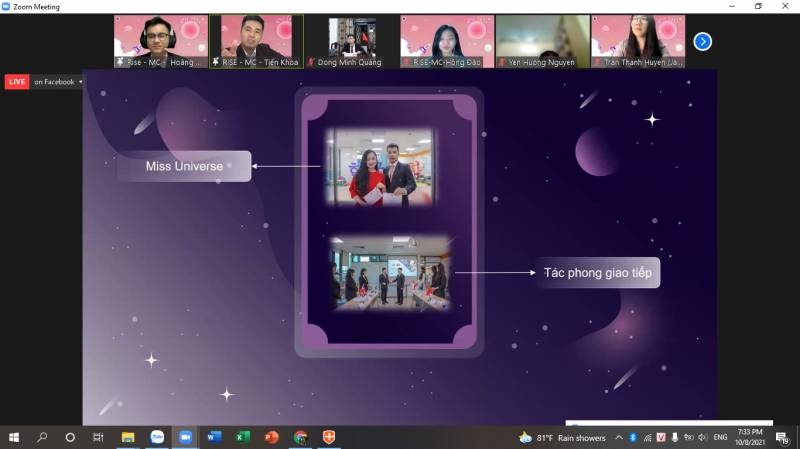Screen dimensions: 800x449
Task: Open the Rain showers weather widget
Action: 565,437
